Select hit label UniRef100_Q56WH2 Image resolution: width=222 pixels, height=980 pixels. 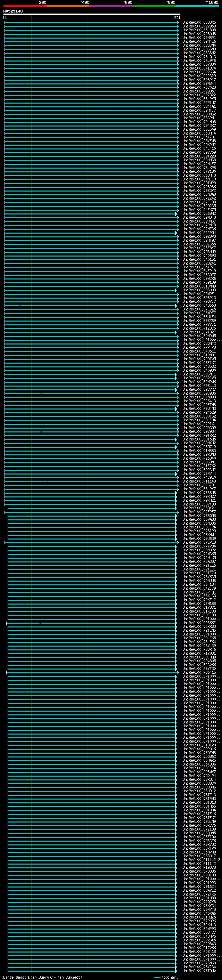pyautogui.click(x=199, y=214)
